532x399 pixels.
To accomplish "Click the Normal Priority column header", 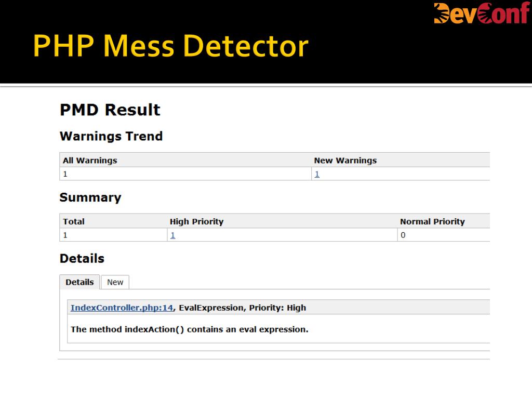I will pos(433,221).
